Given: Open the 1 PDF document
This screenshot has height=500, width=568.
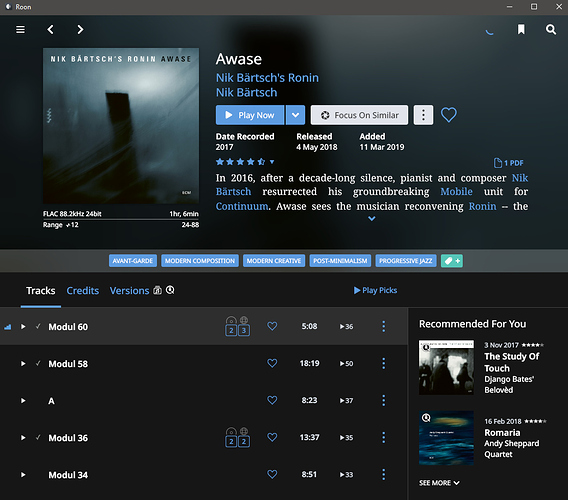Looking at the screenshot, I should 509,163.
